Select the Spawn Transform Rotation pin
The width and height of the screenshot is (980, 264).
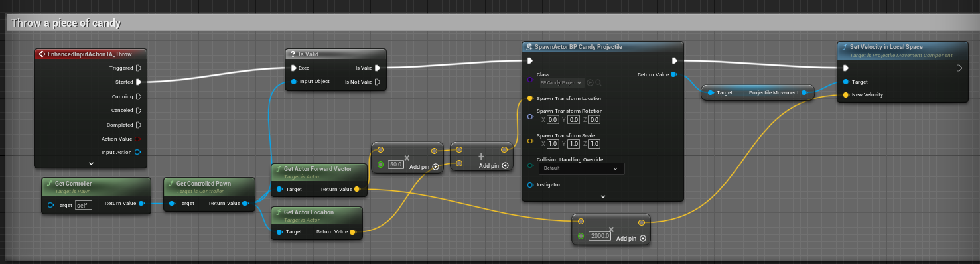[x=530, y=116]
